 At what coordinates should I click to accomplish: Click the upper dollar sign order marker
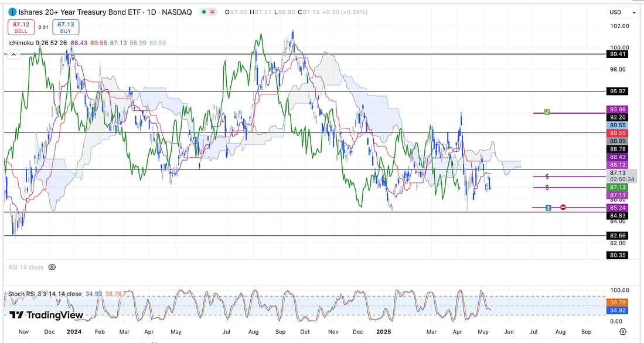pos(547,176)
